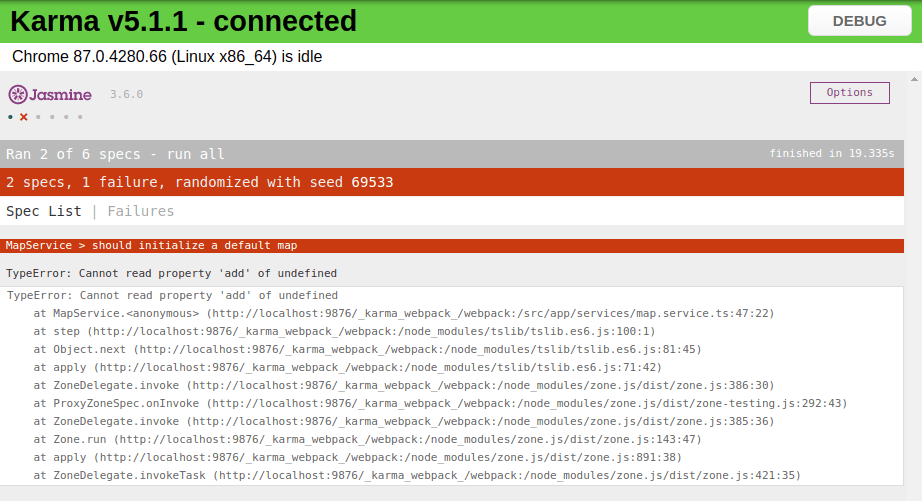Click the first grey skipped spec dot
The image size is (922, 501).
click(38, 117)
